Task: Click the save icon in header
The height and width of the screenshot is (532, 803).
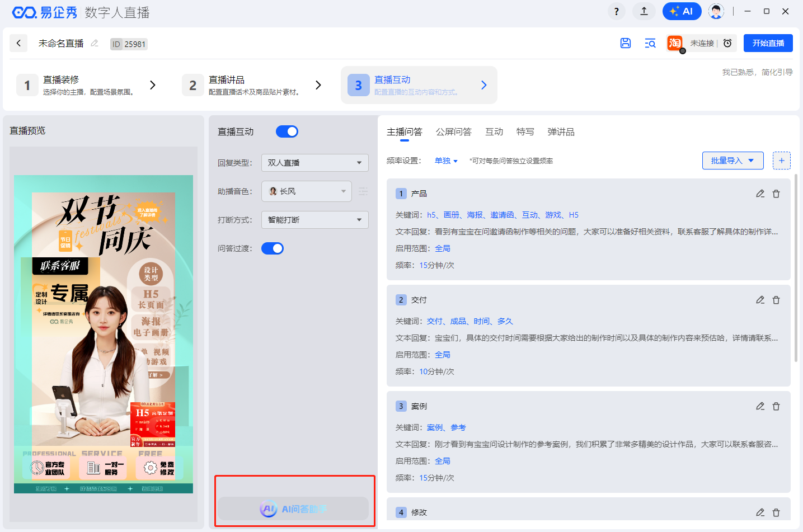Action: (x=626, y=43)
